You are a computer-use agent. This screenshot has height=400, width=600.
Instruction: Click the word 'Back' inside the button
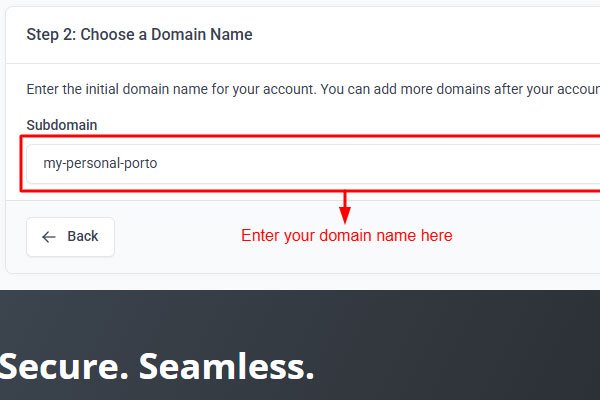pyautogui.click(x=83, y=237)
